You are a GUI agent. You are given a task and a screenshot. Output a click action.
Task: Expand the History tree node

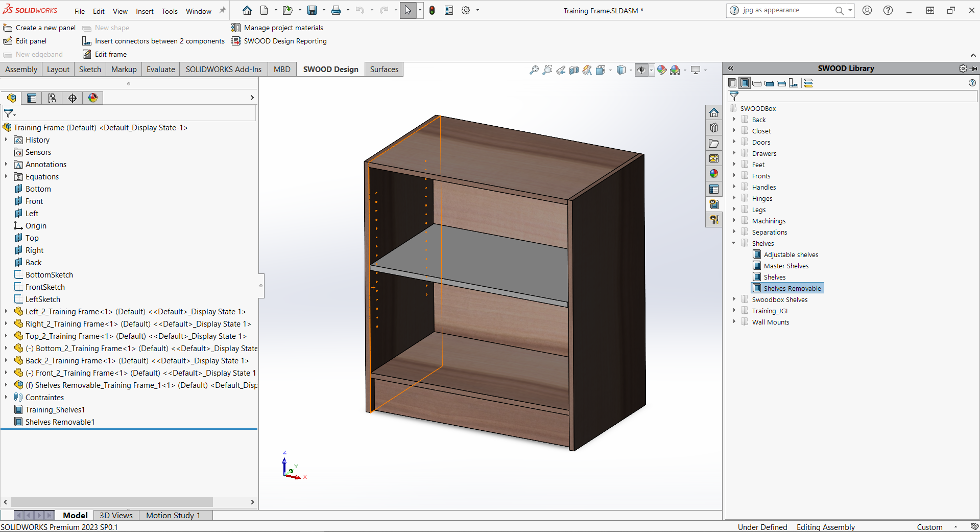pyautogui.click(x=6, y=140)
